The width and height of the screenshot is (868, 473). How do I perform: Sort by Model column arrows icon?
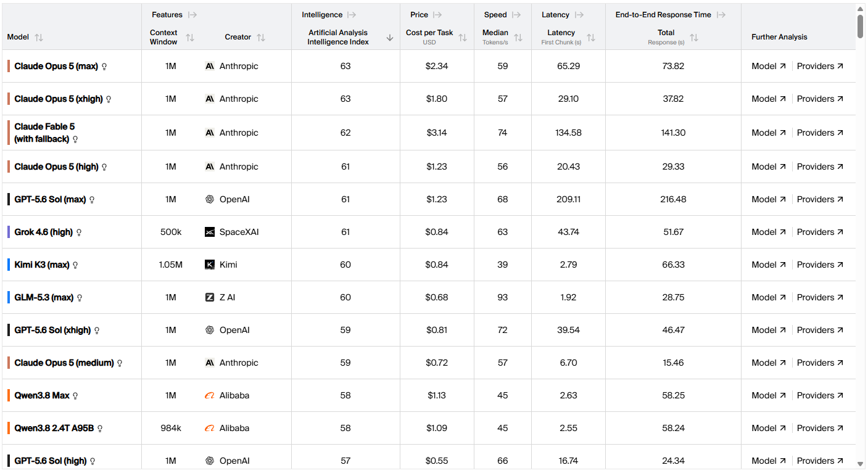(39, 38)
